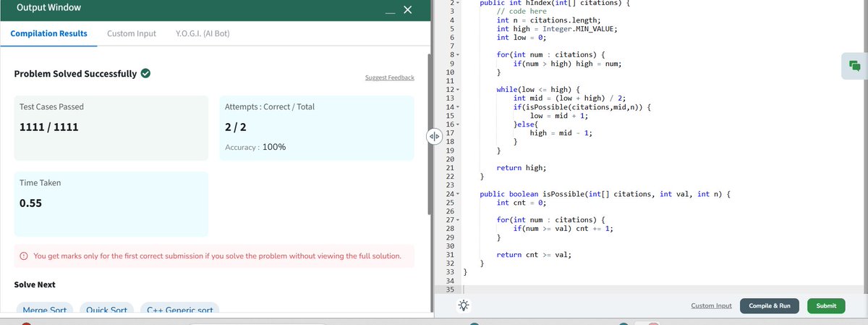Switch to Compilation Results tab
This screenshot has height=325, width=868.
[x=49, y=33]
